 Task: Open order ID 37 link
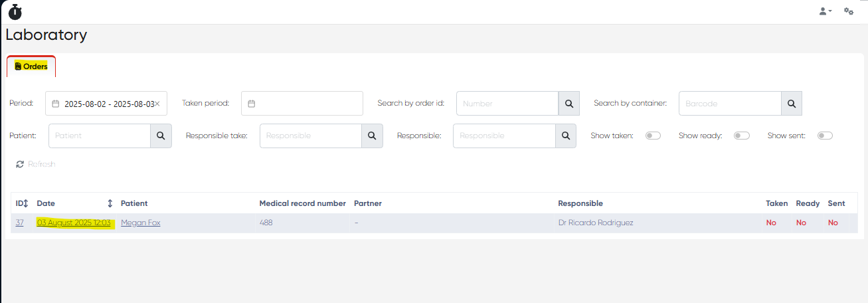click(20, 223)
